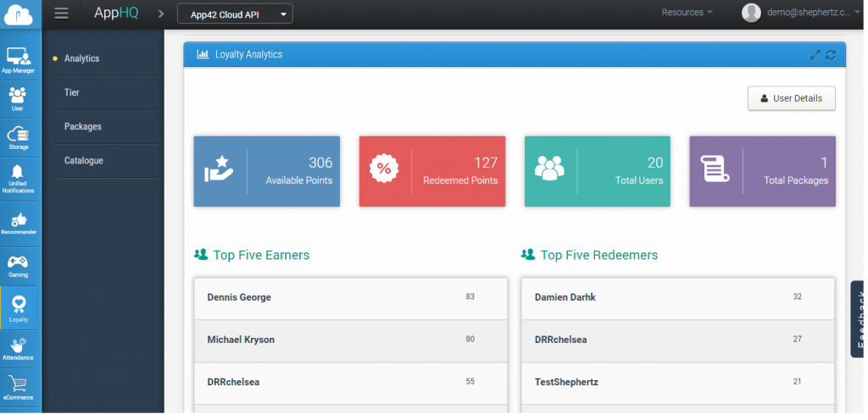The image size is (868, 420).
Task: Expand Loyalty Analytics panel to fullscreen
Action: tap(815, 55)
